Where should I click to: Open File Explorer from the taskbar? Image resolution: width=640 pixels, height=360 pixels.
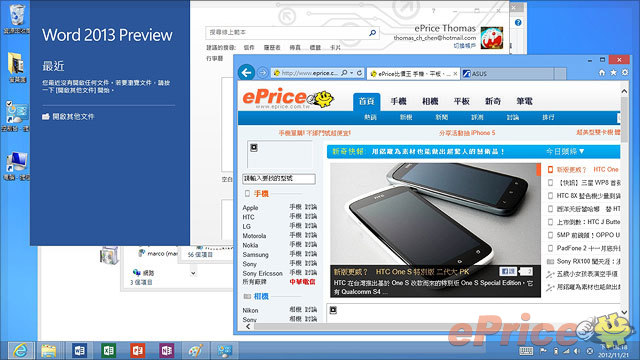click(x=49, y=351)
